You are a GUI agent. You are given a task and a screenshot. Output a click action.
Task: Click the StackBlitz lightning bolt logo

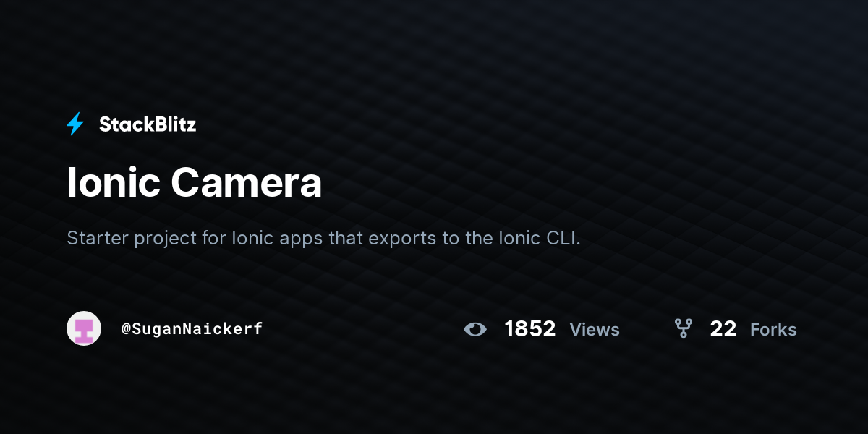point(75,124)
